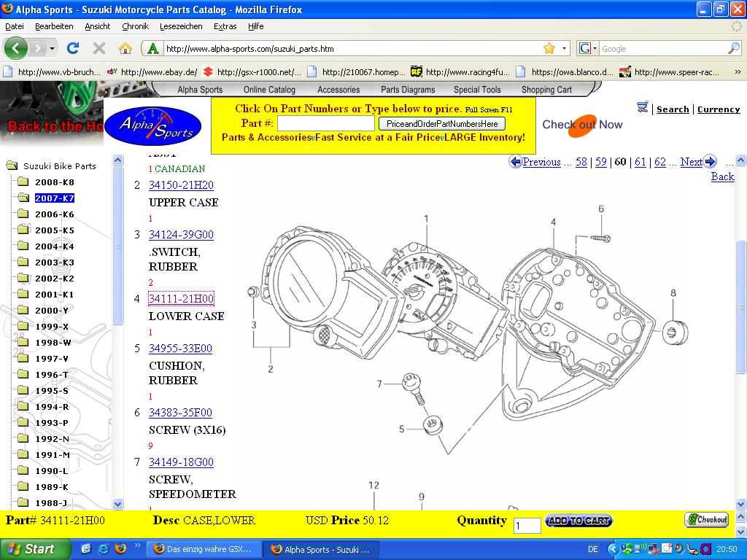This screenshot has height=560, width=747.
Task: Click the Next page arrow icon
Action: point(711,161)
